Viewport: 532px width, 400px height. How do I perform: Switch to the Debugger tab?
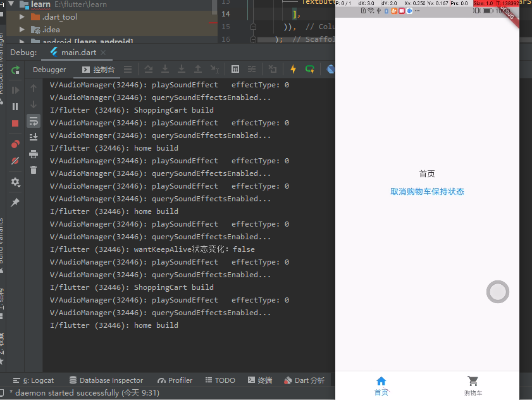(49, 70)
